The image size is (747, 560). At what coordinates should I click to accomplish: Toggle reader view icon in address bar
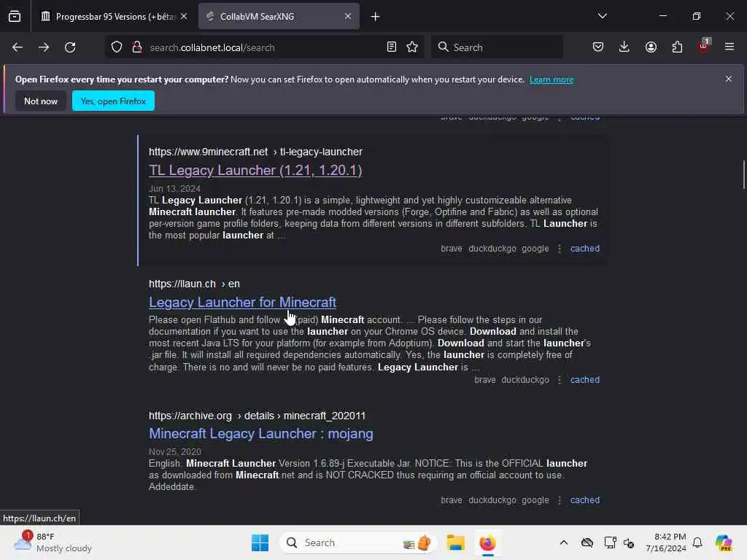pos(392,47)
